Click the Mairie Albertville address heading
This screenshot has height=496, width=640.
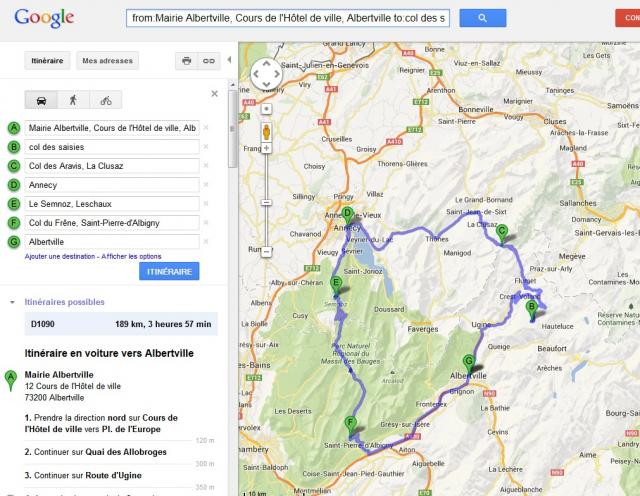59,375
